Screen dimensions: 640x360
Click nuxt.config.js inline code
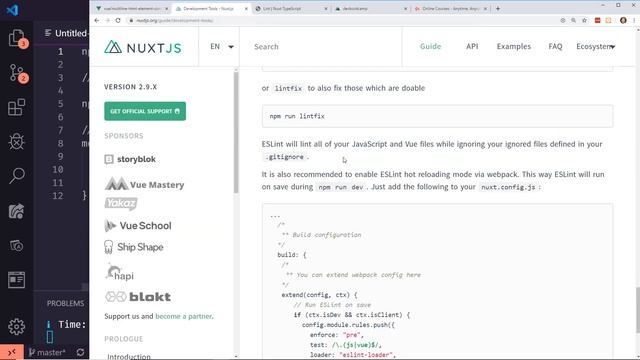coord(508,187)
